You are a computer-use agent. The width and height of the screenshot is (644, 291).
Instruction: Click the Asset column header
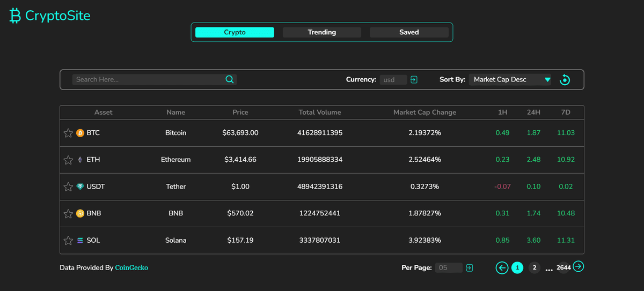point(104,113)
